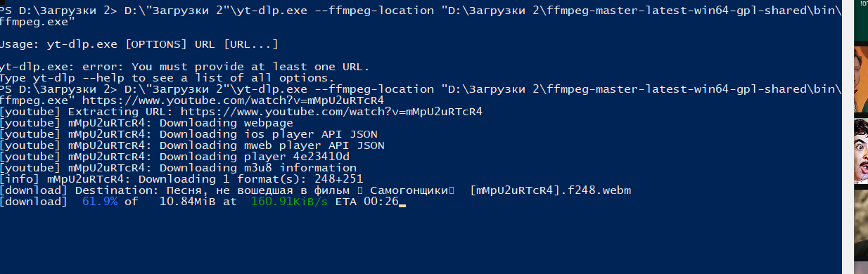Click the green 160.91KiB/s download speed
The height and width of the screenshot is (274, 868).
click(x=289, y=202)
